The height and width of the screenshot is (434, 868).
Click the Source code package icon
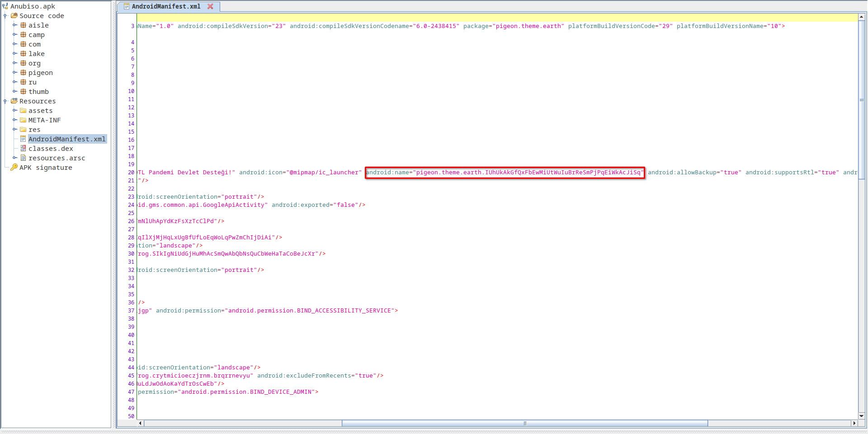[14, 16]
